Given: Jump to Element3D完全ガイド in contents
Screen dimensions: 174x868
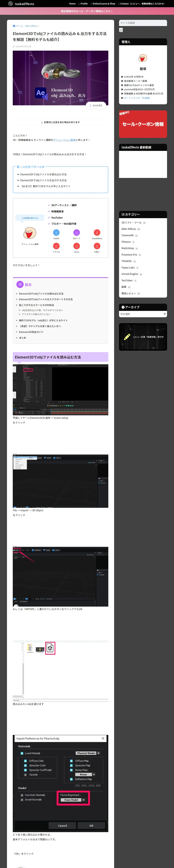Looking at the screenshot, I should pos(31,332).
